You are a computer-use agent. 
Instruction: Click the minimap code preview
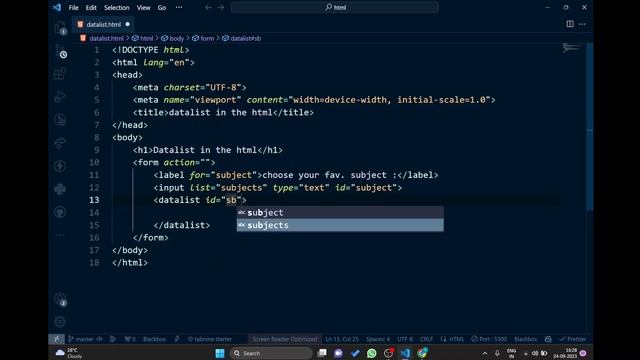tap(571, 48)
